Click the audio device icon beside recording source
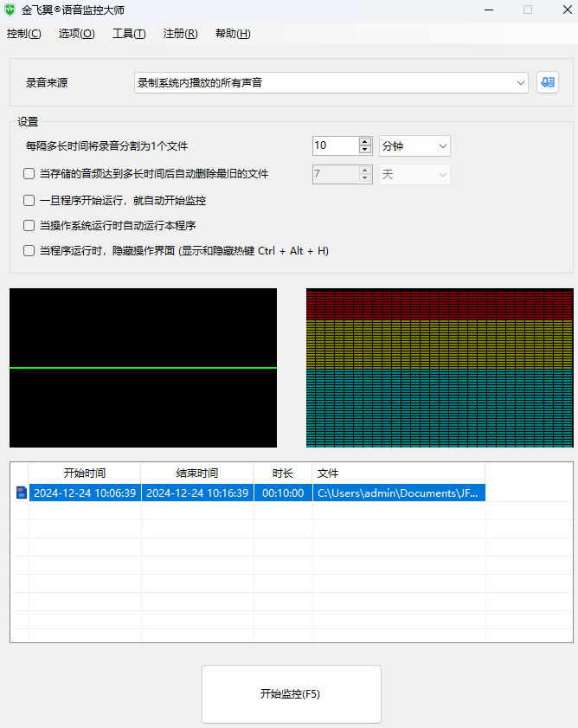This screenshot has width=578, height=728. coord(547,82)
